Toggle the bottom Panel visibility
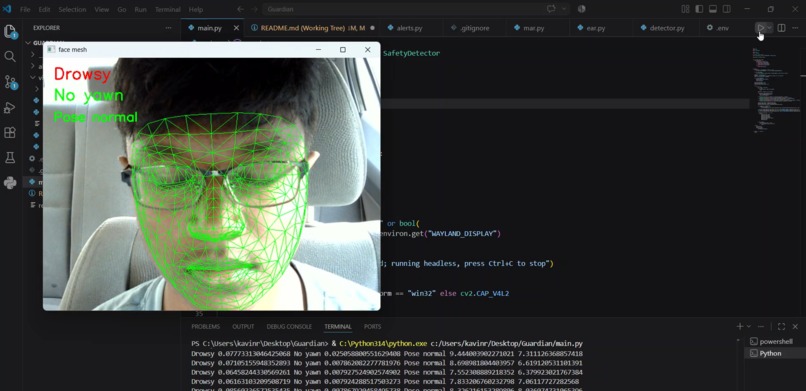This screenshot has width=806, height=391. click(713, 9)
